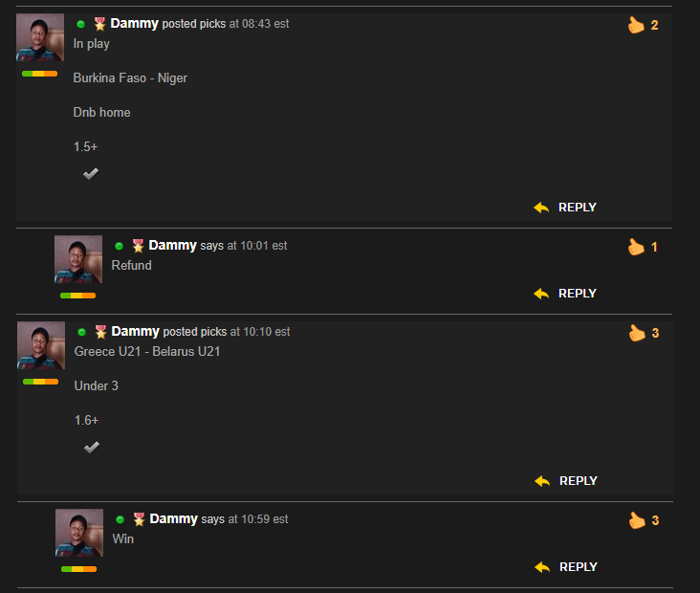700x593 pixels.
Task: Click Dammy's name on the 10:01 Refund comment
Action: (x=172, y=245)
